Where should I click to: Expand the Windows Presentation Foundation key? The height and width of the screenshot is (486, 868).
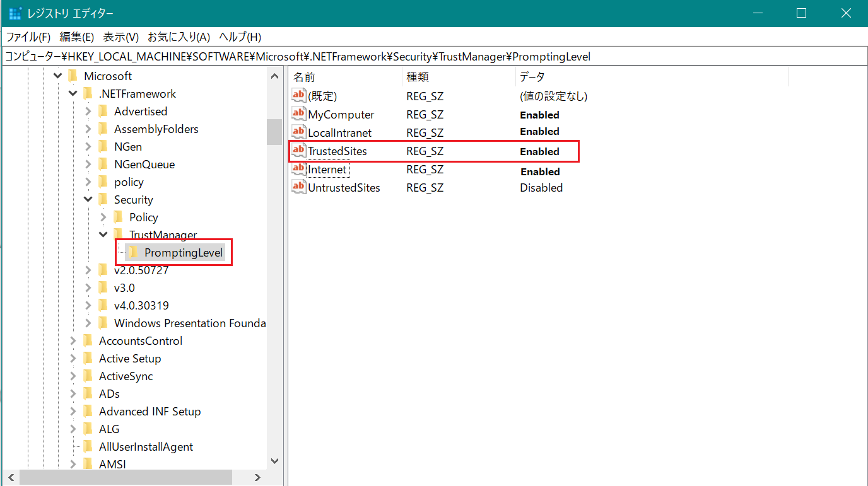(88, 323)
